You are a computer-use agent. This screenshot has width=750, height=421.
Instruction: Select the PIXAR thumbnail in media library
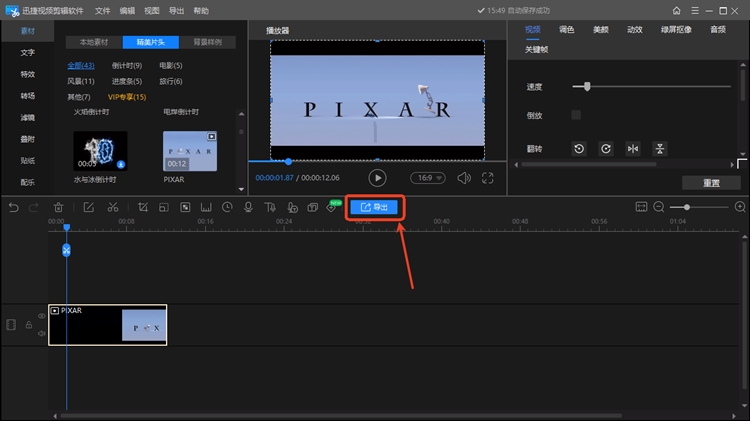(190, 151)
